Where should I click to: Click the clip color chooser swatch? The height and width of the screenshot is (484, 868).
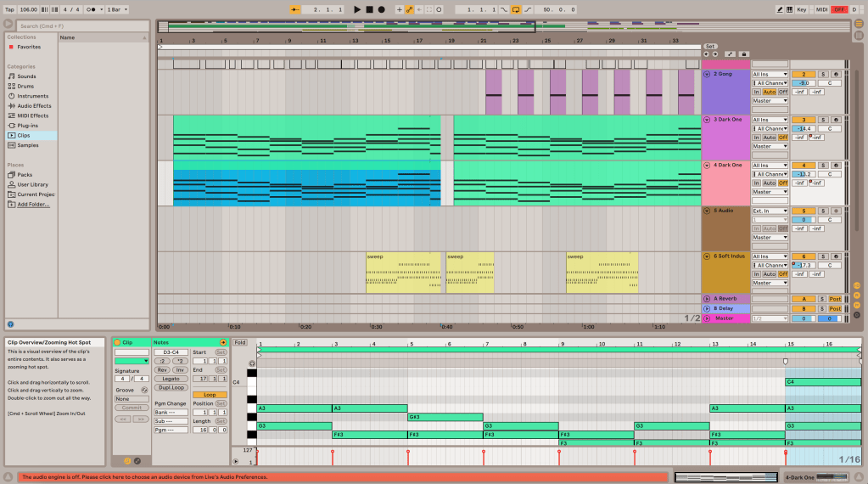[132, 360]
